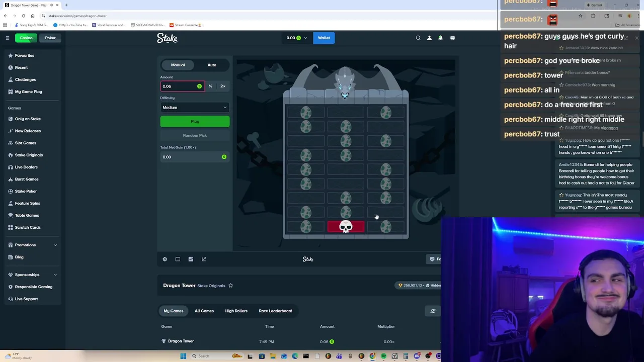Viewport: 644px width, 362px height.
Task: Open the sidebar hamburger menu
Action: point(7,38)
